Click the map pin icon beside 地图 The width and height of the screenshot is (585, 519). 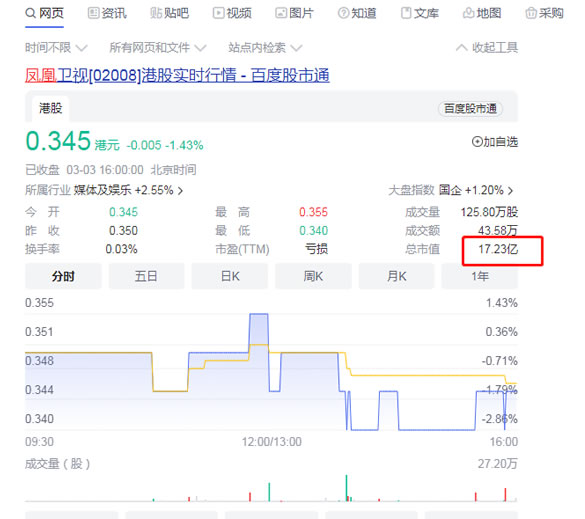coord(468,14)
